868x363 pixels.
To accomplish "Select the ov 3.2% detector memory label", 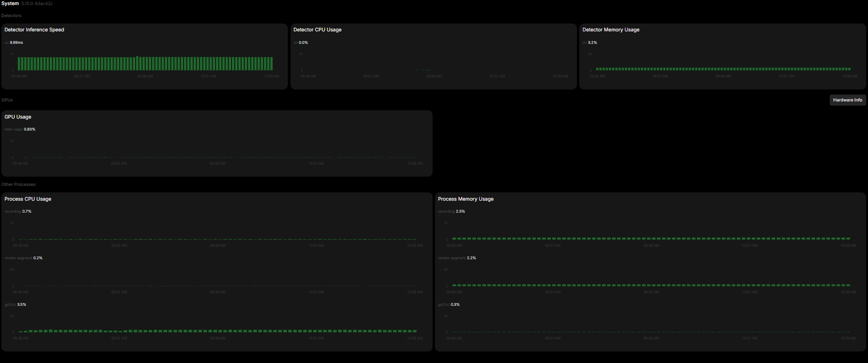I will click(590, 42).
